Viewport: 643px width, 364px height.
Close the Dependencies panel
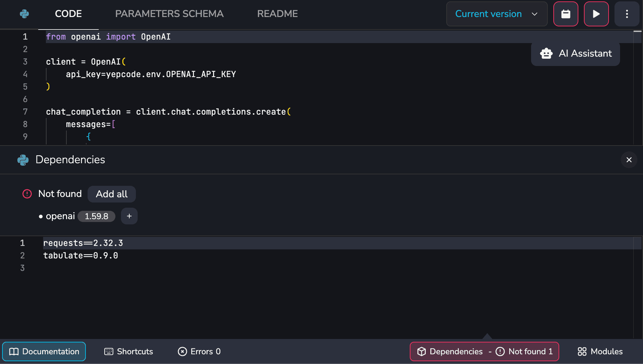click(x=629, y=160)
